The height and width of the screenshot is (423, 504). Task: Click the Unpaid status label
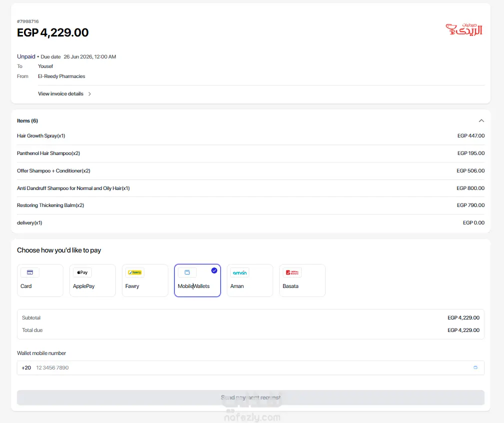point(26,56)
